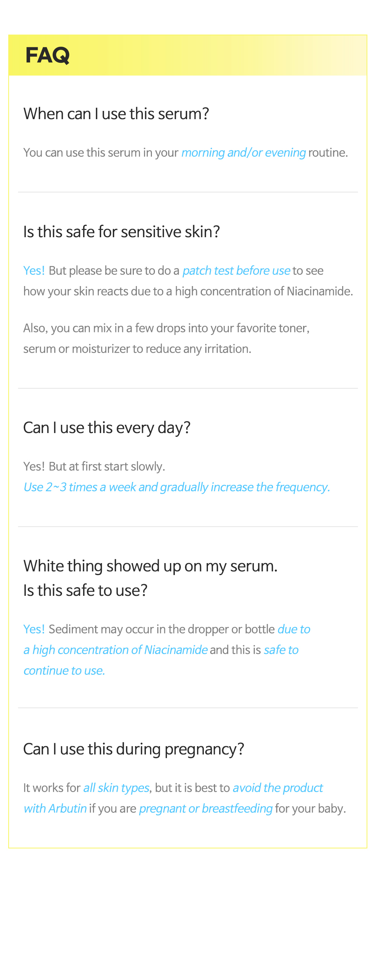
Task: Click 'Use 2~3 times a week' highlighted sentence
Action: coord(177,487)
